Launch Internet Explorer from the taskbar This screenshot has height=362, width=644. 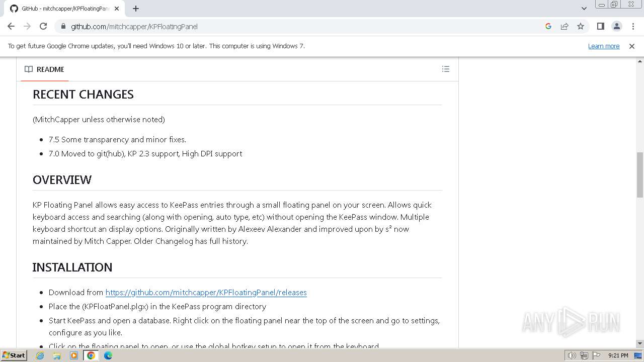point(40,355)
